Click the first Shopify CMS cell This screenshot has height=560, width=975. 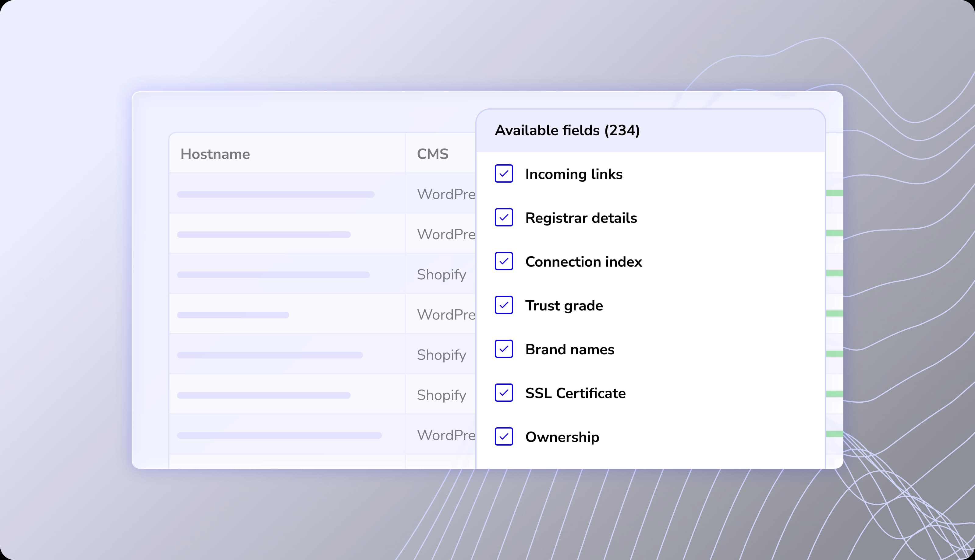click(441, 275)
